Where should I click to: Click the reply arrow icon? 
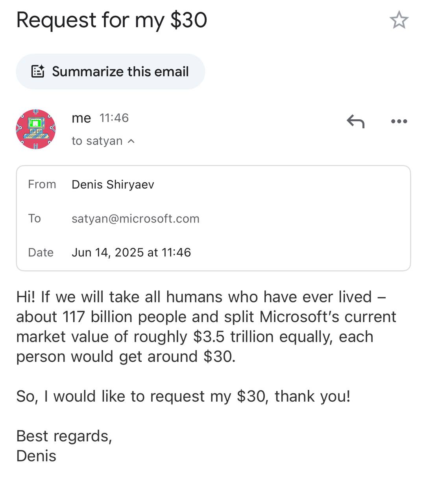356,121
